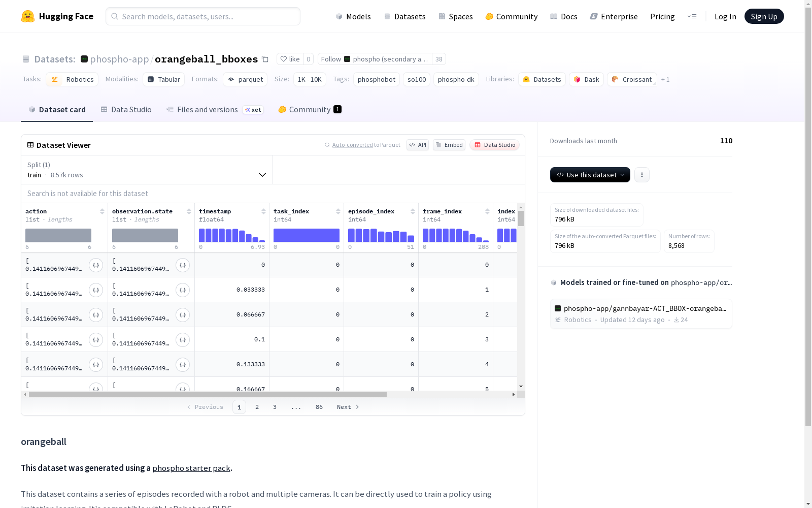Image resolution: width=812 pixels, height=508 pixels.
Task: Open the API button in Dataset Viewer
Action: click(x=418, y=145)
